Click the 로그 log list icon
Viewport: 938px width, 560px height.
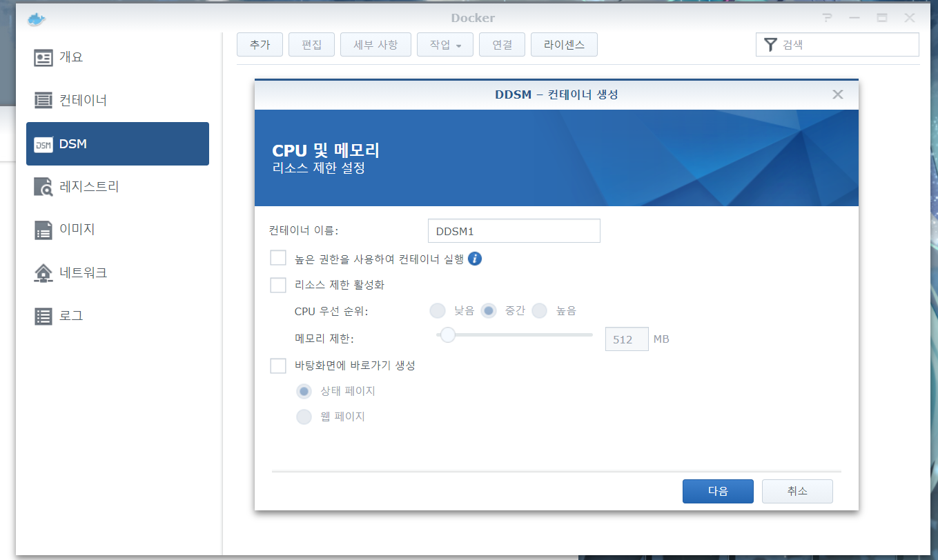43,317
